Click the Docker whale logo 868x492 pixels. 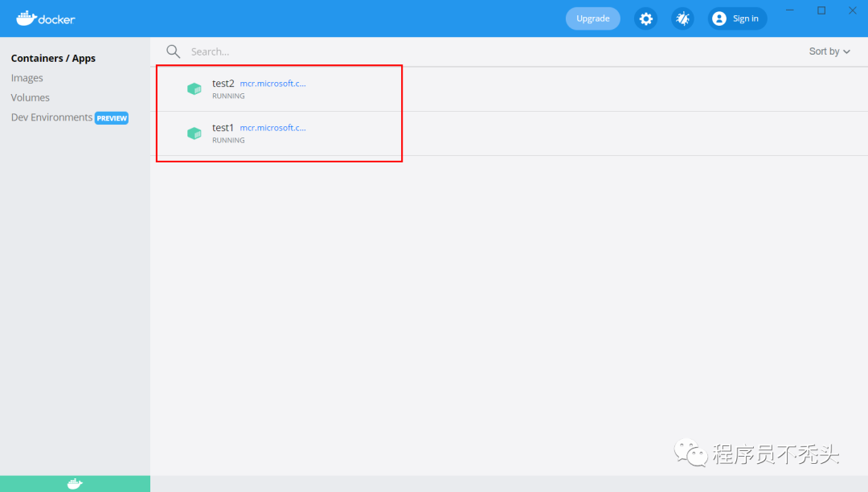(x=45, y=18)
